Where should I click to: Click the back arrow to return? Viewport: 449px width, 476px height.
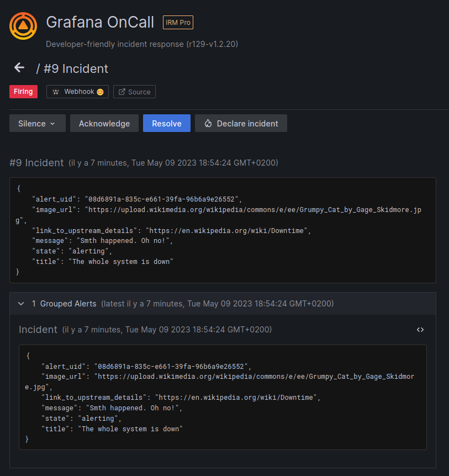pyautogui.click(x=19, y=67)
